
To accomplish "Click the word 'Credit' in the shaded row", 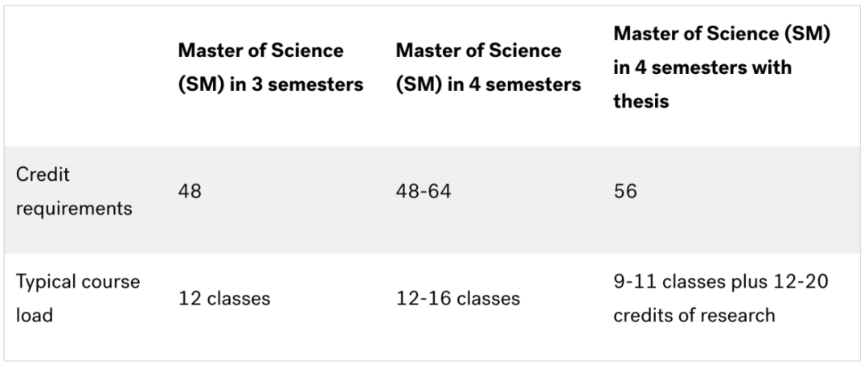I will tap(43, 174).
